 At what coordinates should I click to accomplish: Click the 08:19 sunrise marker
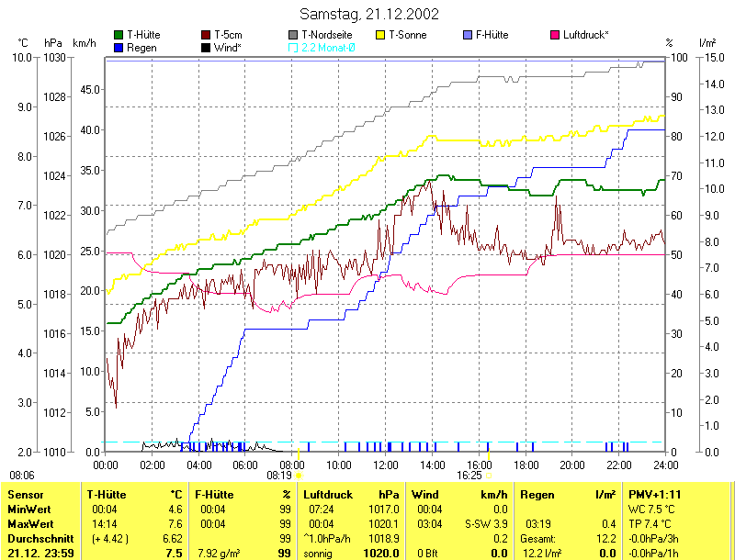(x=279, y=476)
